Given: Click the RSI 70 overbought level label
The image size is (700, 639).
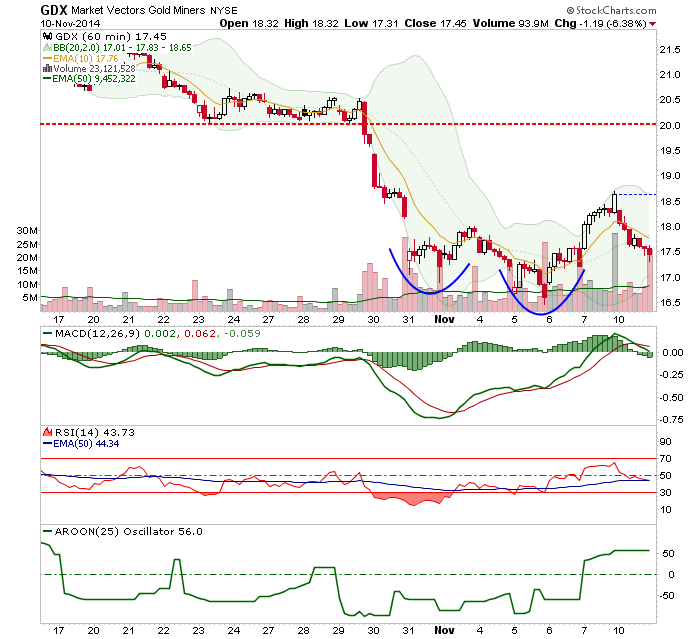Looking at the screenshot, I should pyautogui.click(x=666, y=459).
